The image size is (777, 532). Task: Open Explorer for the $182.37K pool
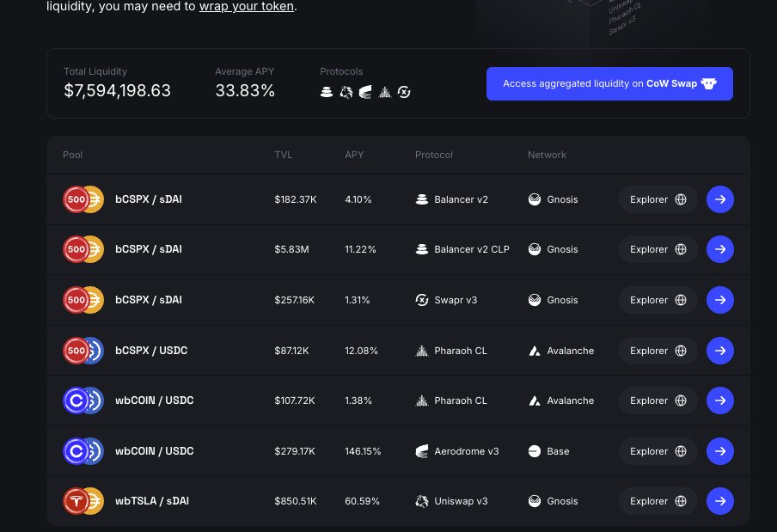pos(658,199)
